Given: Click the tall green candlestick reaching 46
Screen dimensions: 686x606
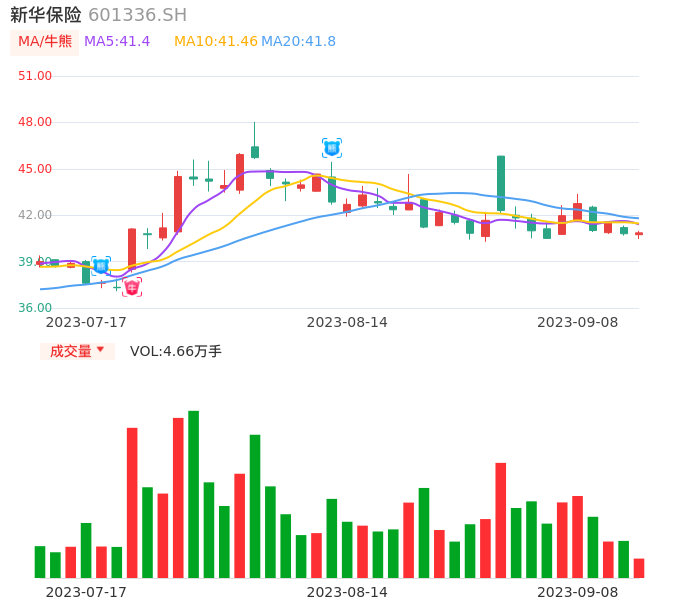Looking at the screenshot, I should [501, 183].
